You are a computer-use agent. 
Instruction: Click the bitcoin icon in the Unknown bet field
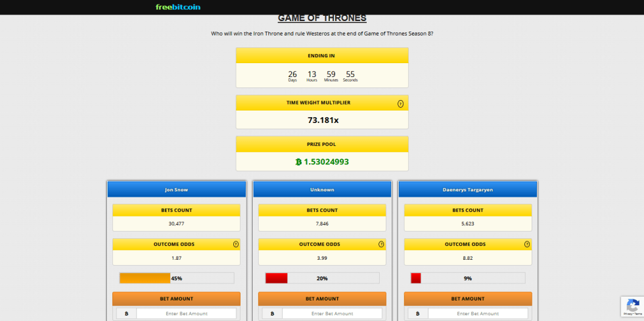(x=272, y=314)
